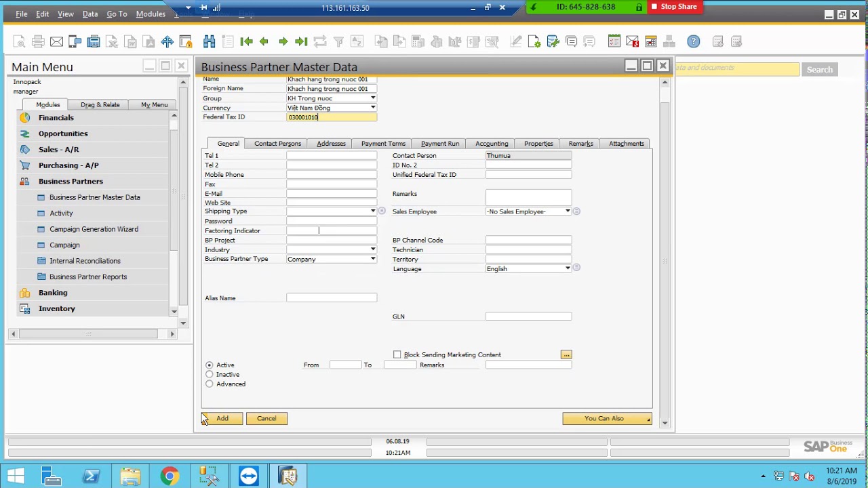This screenshot has width=868, height=488.
Task: Open the Business Partner Type dropdown
Action: coord(372,259)
